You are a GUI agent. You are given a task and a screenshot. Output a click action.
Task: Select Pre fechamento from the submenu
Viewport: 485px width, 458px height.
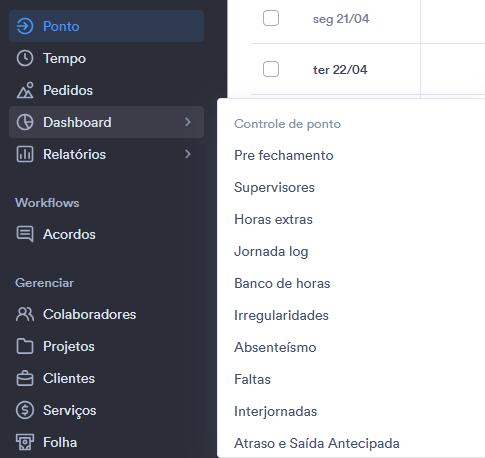pos(284,155)
